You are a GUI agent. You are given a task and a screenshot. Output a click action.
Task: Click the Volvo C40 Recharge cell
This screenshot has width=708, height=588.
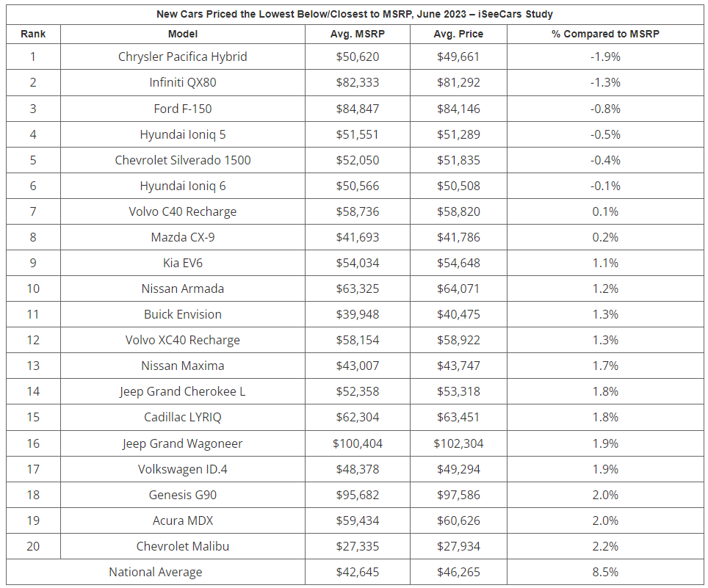(x=182, y=211)
